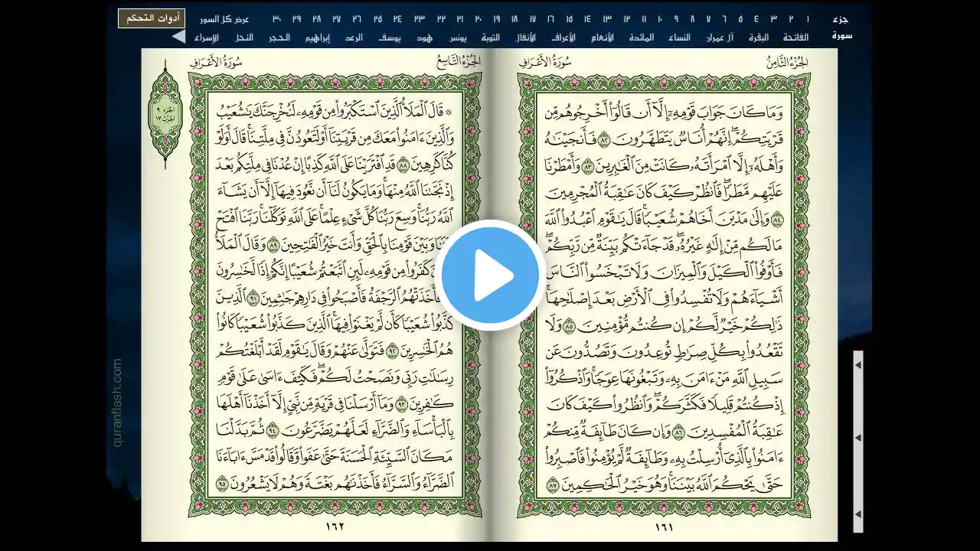Jump to juz ٢ in the top bar
Image resolution: width=980 pixels, height=551 pixels.
792,18
